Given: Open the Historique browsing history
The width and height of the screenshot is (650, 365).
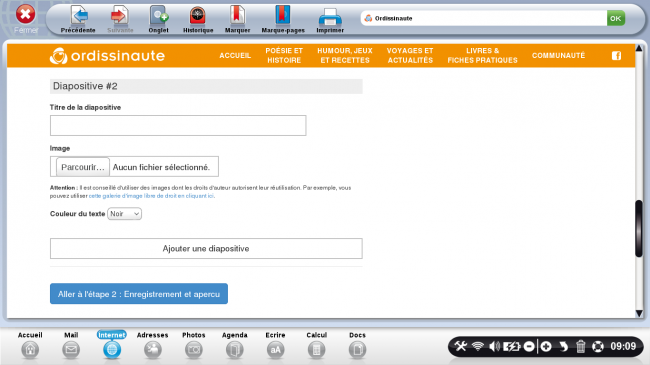Looking at the screenshot, I should [x=198, y=16].
